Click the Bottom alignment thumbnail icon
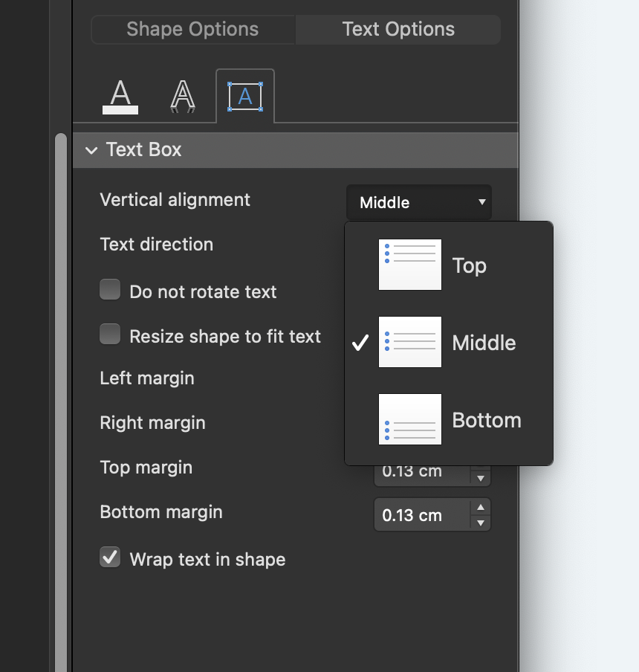This screenshot has width=639, height=672. [410, 419]
